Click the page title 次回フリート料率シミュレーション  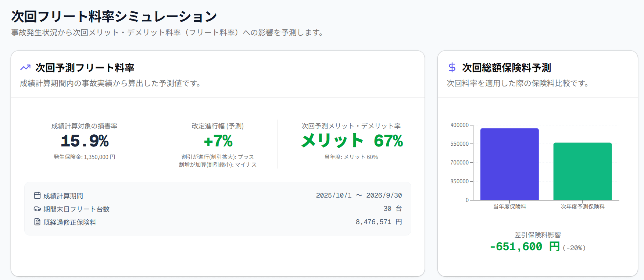pyautogui.click(x=114, y=17)
